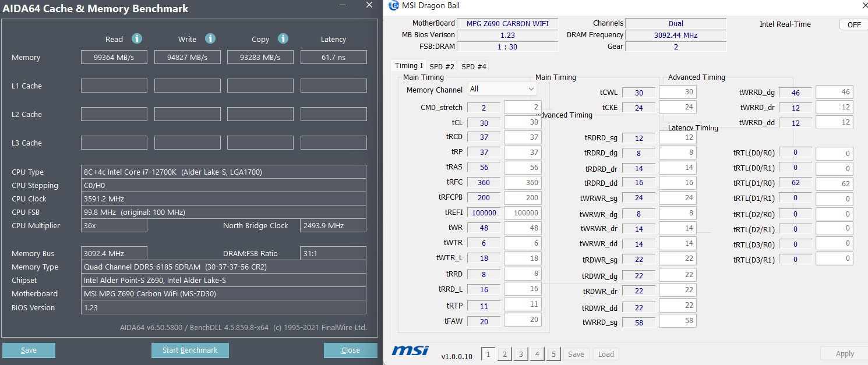Image resolution: width=868 pixels, height=365 pixels.
Task: Click the tRDWR_sg editable input field
Action: click(x=678, y=258)
